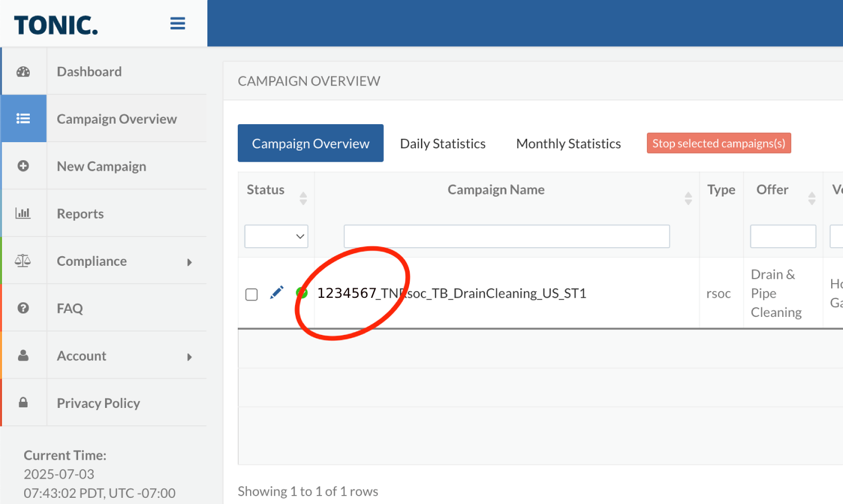Go to New Campaign in sidebar
Image resolution: width=843 pixels, height=504 pixels.
coord(102,166)
